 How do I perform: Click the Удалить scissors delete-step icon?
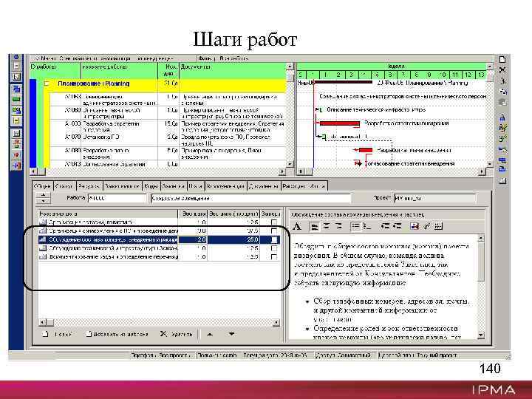[x=163, y=334]
